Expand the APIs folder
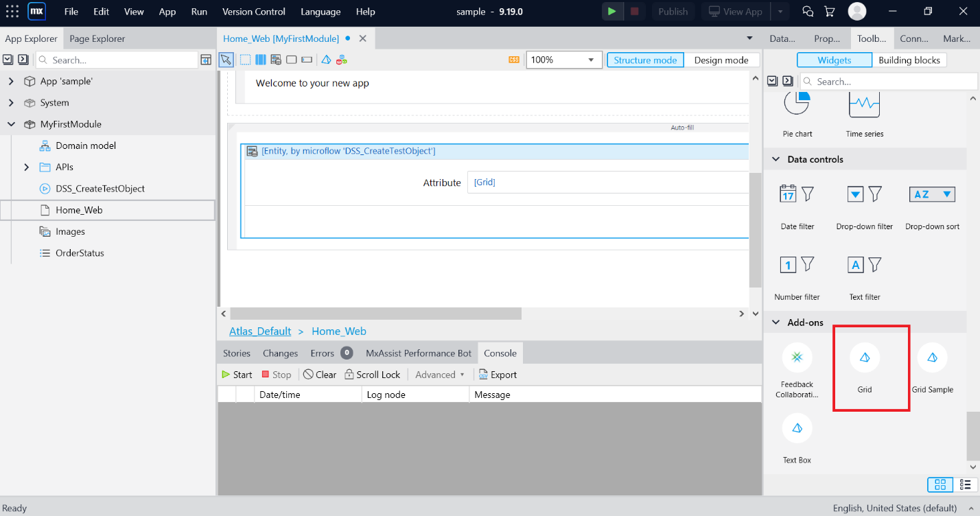 pos(27,167)
